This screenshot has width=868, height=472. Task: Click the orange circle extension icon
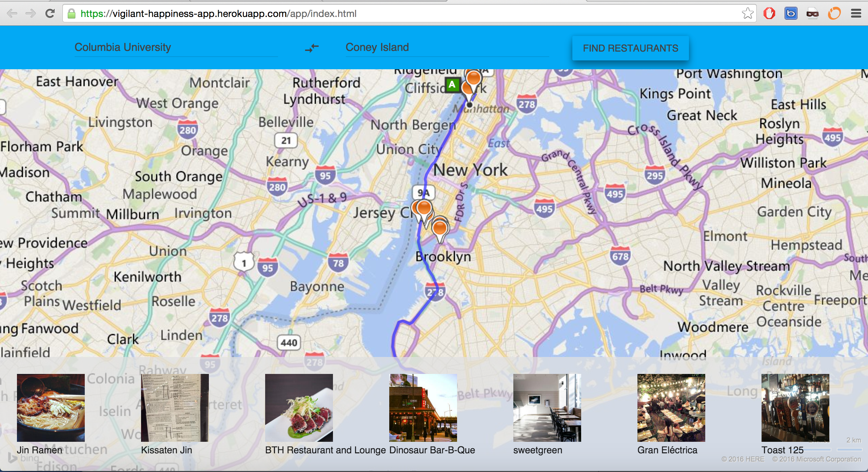pos(834,14)
